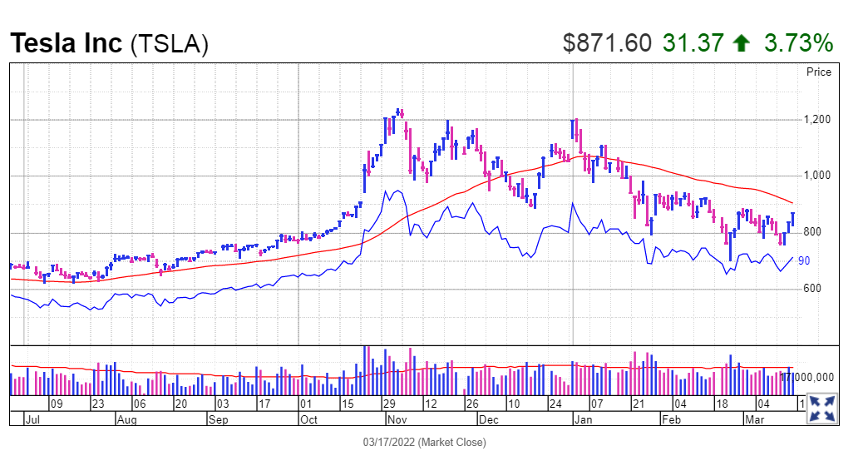Click the 03/17/2022 (Market Close) caption
Viewport: 868px width, 456px height.
coord(425,442)
